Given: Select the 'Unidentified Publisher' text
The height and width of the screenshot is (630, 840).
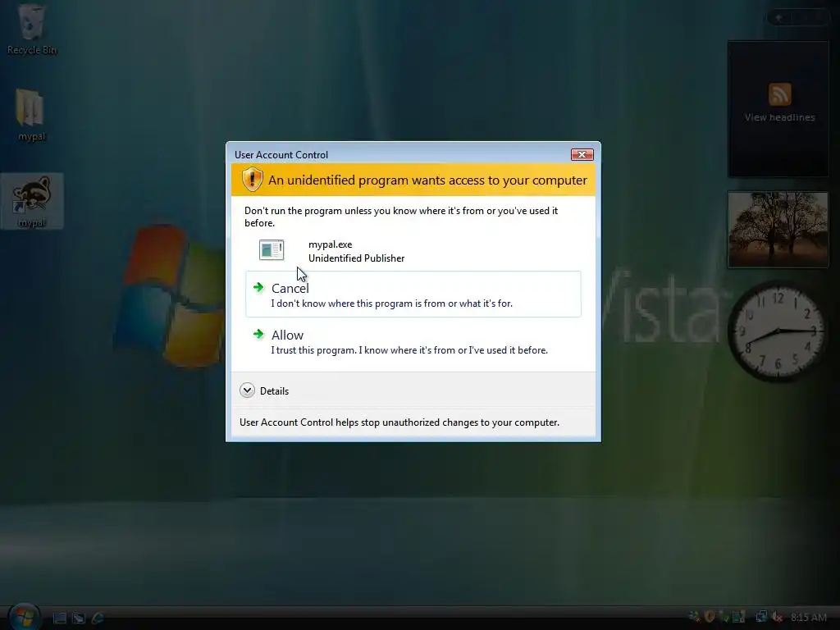Looking at the screenshot, I should (356, 258).
